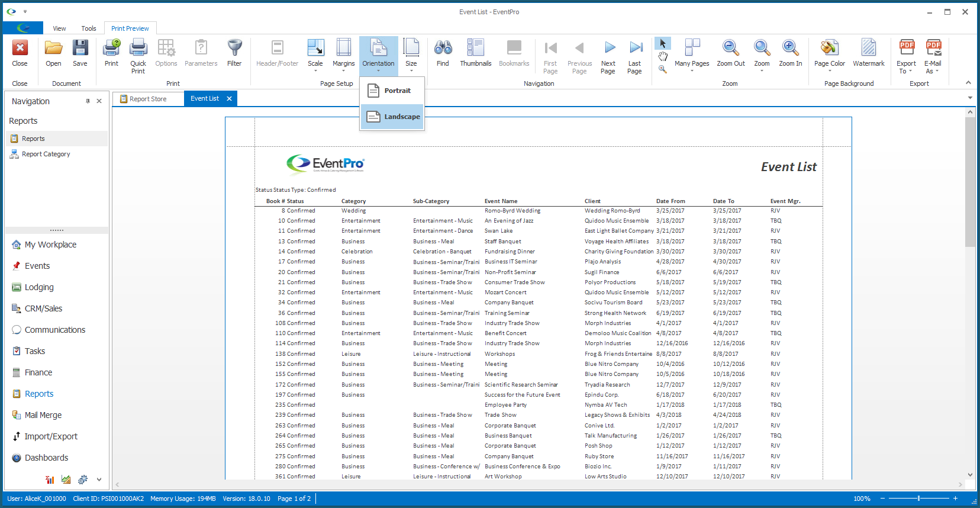Image resolution: width=980 pixels, height=508 pixels.
Task: Choose Landscape orientation
Action: [x=392, y=117]
